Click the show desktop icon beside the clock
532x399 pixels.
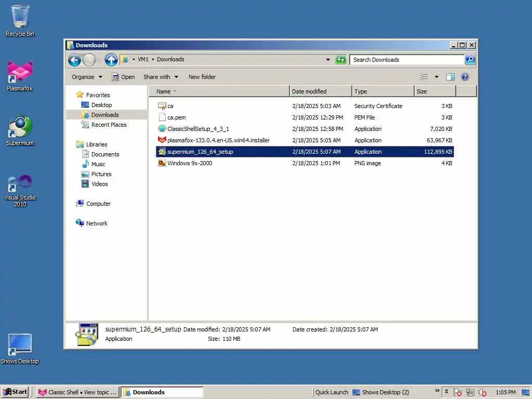526,392
